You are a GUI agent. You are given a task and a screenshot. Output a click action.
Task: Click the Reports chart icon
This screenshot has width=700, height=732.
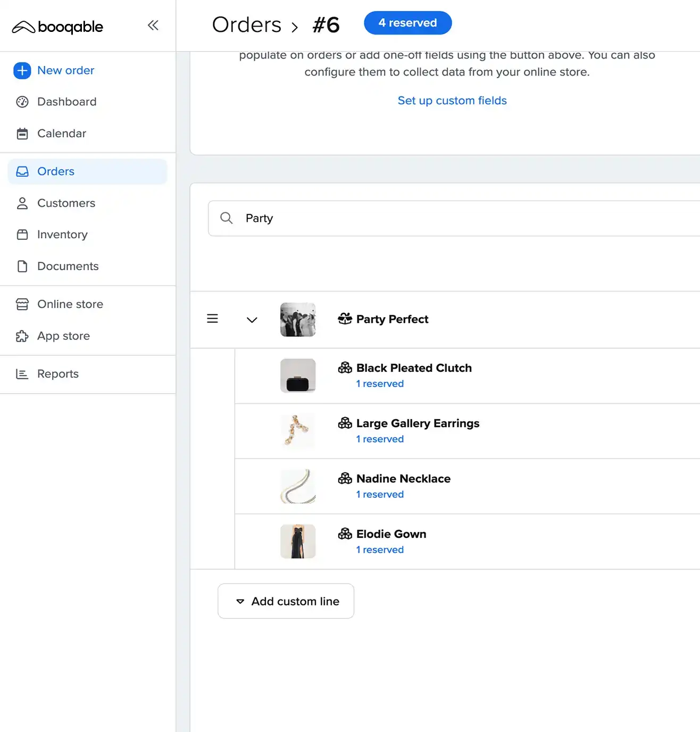(x=22, y=374)
